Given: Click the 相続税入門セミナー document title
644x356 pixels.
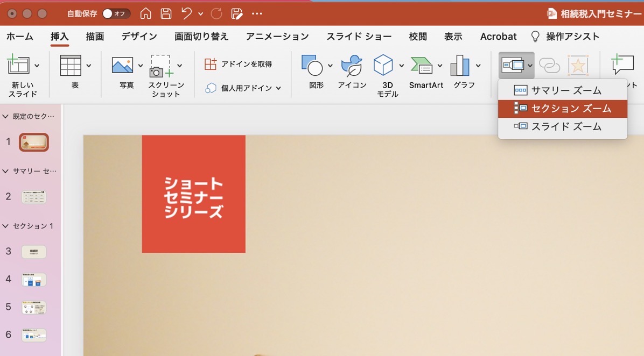Looking at the screenshot, I should (600, 14).
